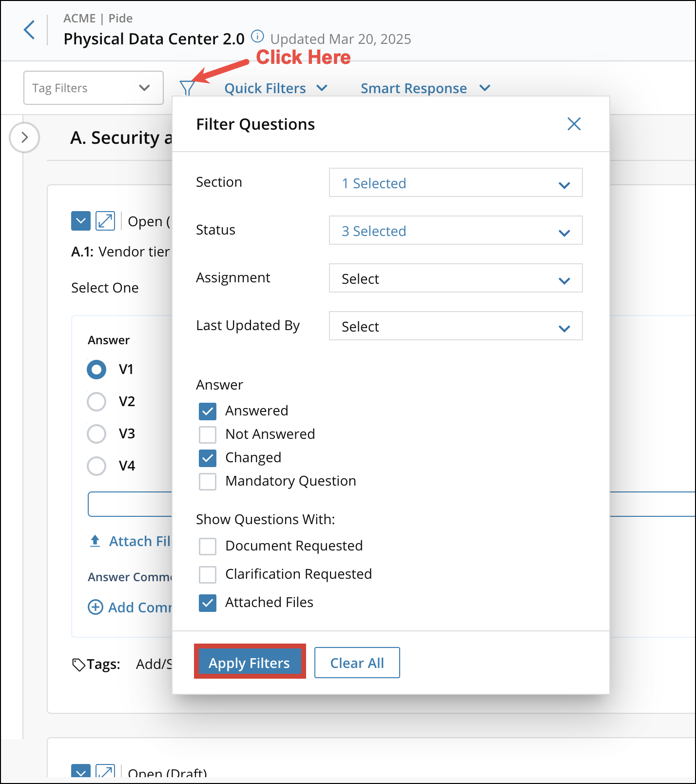The image size is (696, 784).
Task: Click the info icon beside Physical Data Center 2.0
Action: 257,37
